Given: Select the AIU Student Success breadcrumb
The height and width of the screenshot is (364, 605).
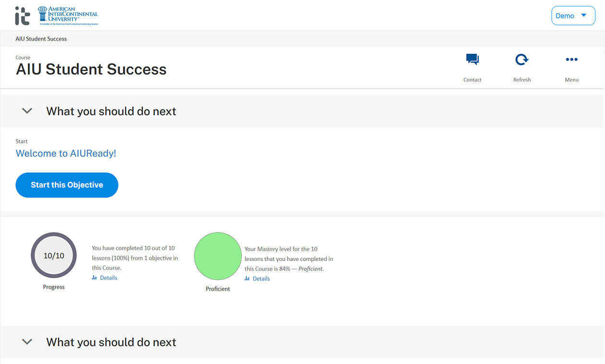Looking at the screenshot, I should pyautogui.click(x=41, y=38).
